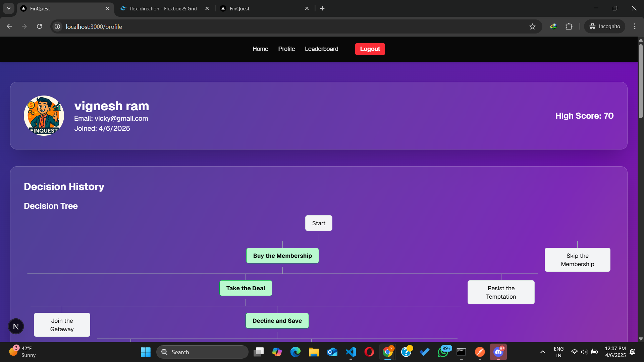View site information icon in address bar
This screenshot has width=644, height=362.
tap(58, 26)
